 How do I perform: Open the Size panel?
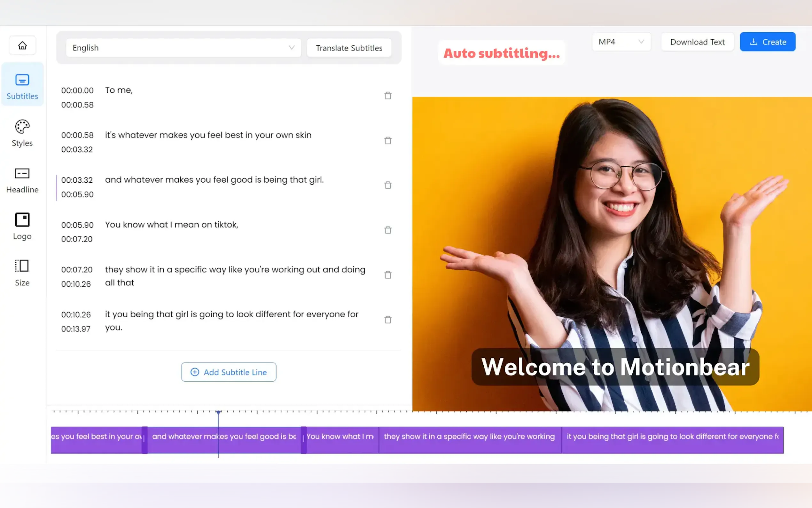[22, 273]
